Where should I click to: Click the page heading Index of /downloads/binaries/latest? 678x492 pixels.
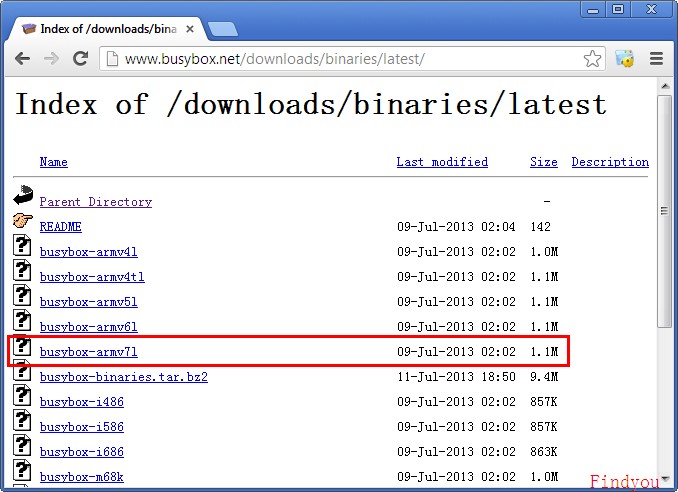pyautogui.click(x=311, y=105)
